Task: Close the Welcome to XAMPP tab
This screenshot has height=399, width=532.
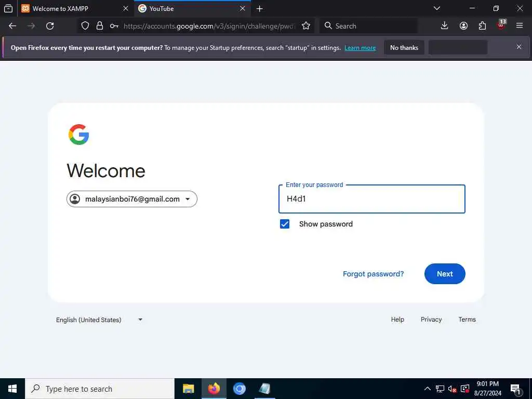Action: coord(126,8)
